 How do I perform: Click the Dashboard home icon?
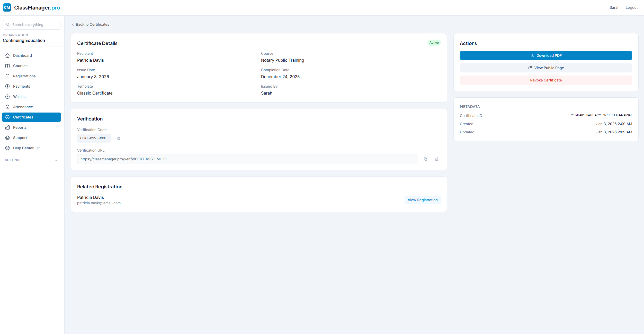pos(7,55)
